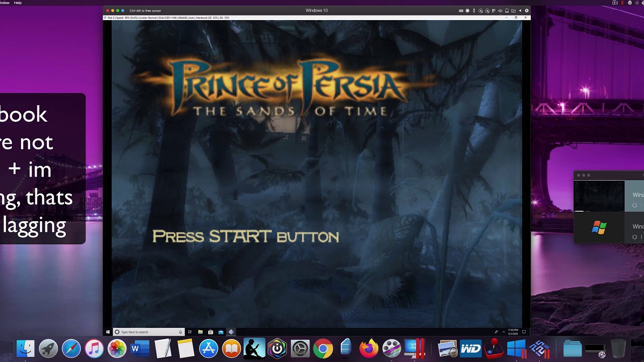The image size is (644, 362).
Task: Select the Windows logo VM thumbnail
Action: (599, 228)
